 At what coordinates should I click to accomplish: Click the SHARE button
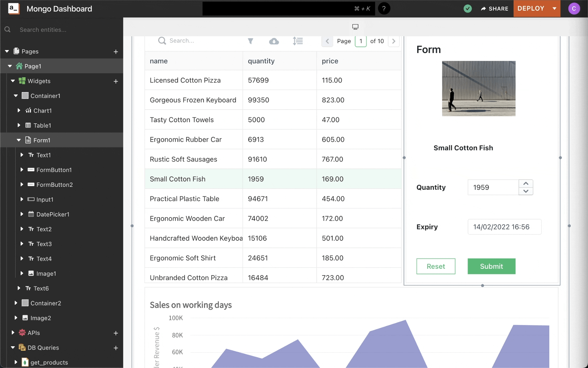[495, 9]
